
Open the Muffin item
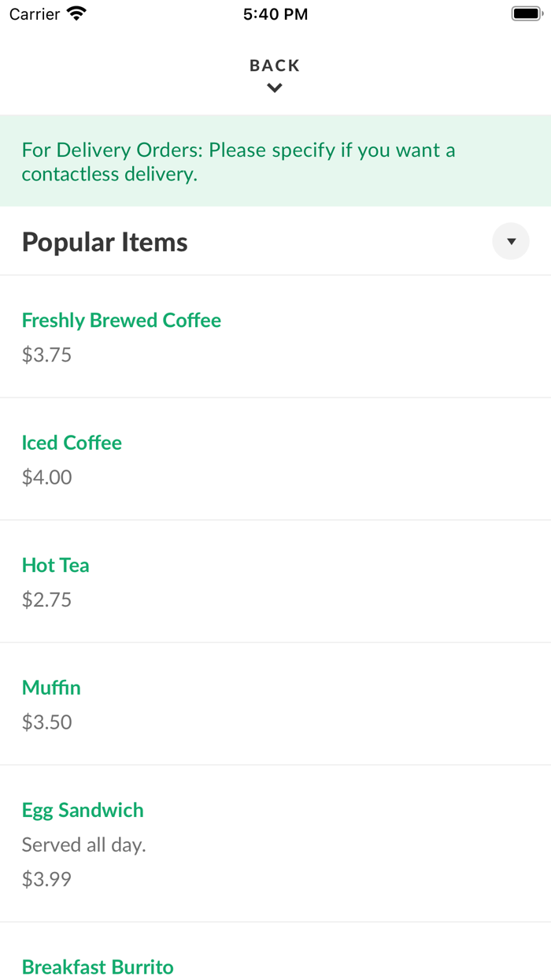[x=51, y=688]
